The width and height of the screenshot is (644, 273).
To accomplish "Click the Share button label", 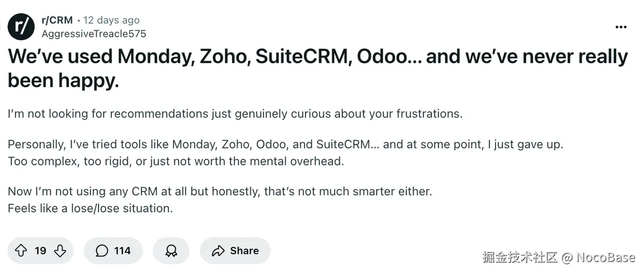I will coord(245,250).
